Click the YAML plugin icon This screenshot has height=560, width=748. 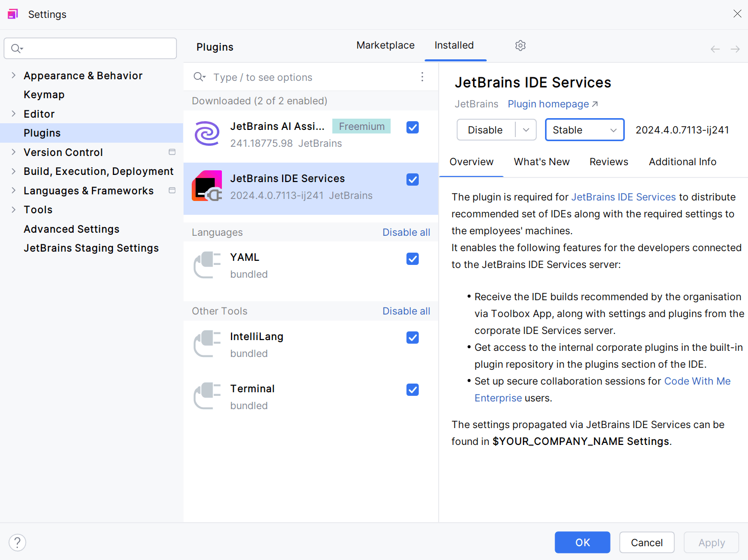coord(207,264)
